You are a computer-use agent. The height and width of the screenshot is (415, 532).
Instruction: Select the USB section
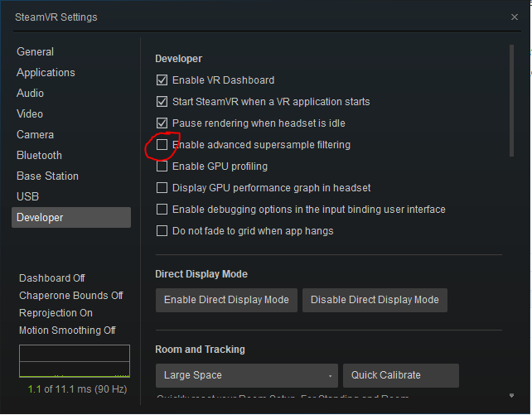click(x=28, y=196)
